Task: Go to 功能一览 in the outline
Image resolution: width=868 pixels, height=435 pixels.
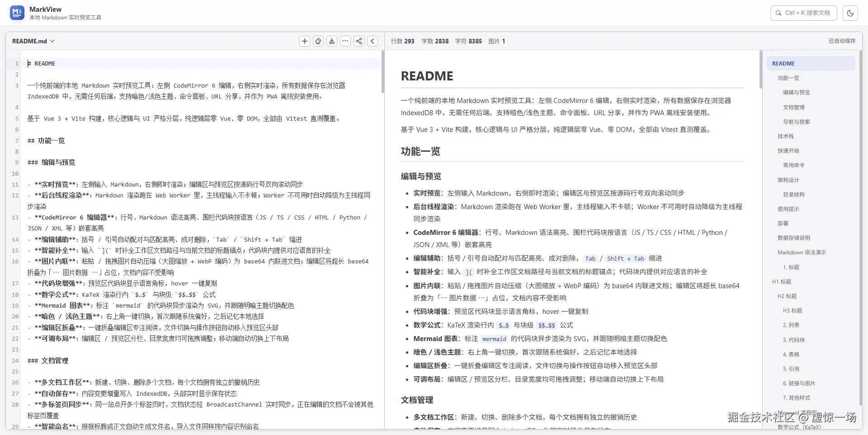Action: [788, 78]
